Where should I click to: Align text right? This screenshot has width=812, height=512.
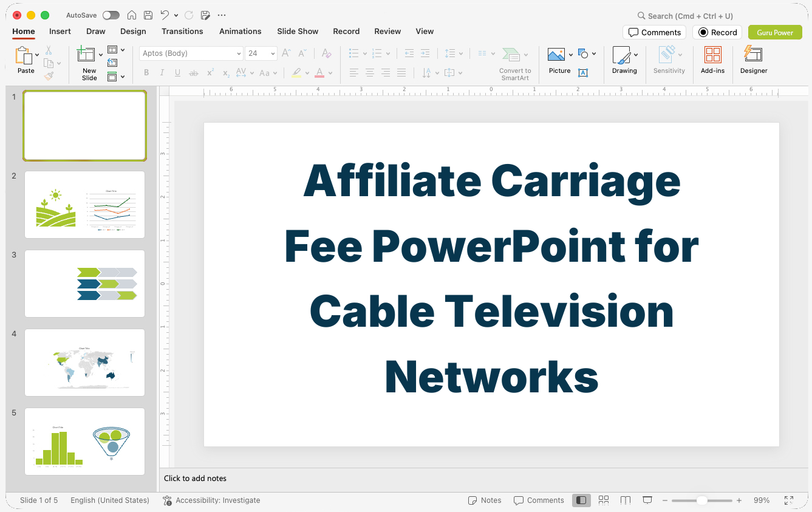click(x=386, y=73)
